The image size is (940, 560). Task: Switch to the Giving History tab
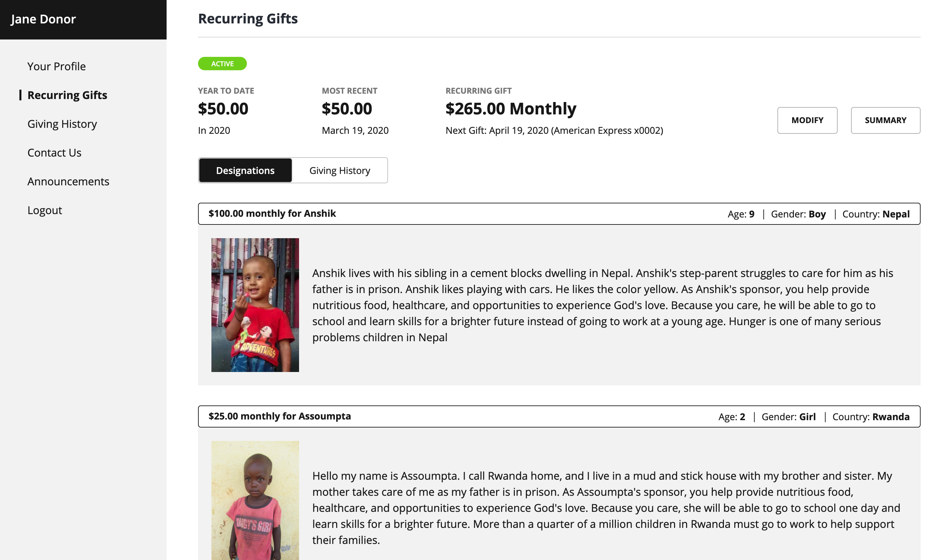340,171
